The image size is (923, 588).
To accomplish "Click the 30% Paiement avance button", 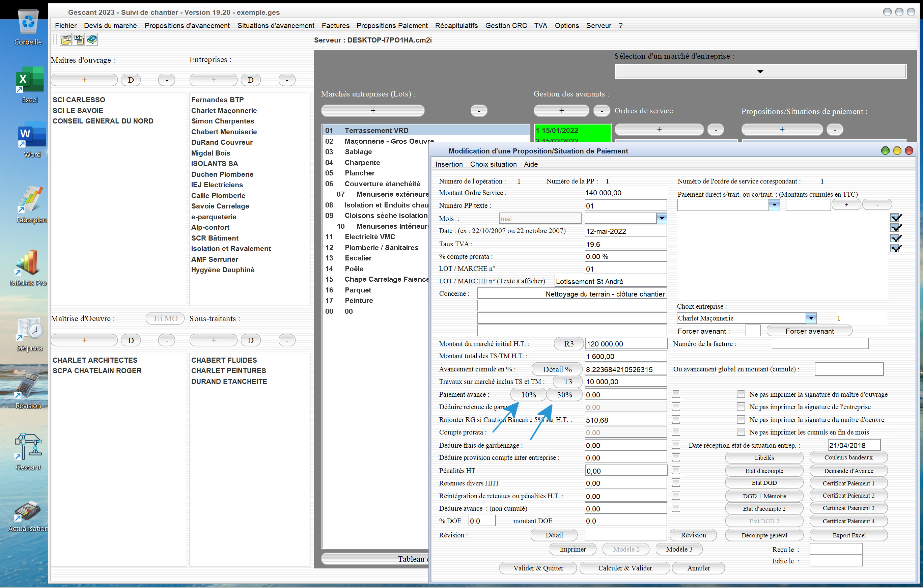I will 564,394.
